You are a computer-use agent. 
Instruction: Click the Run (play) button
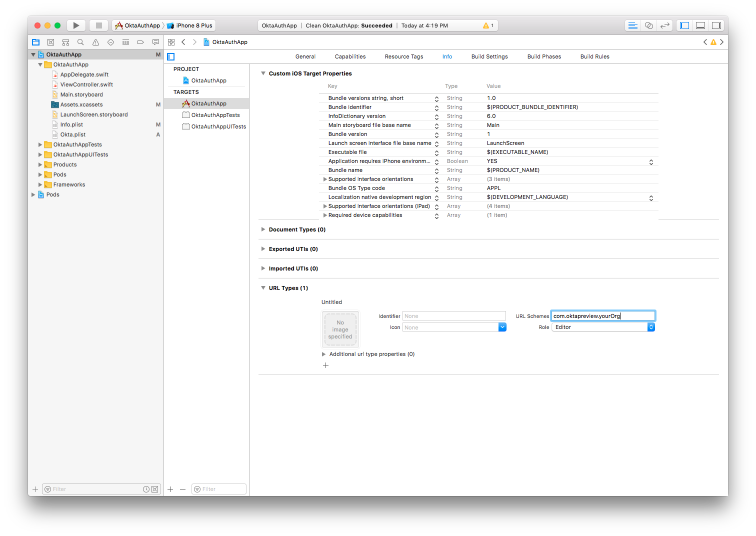click(x=76, y=25)
